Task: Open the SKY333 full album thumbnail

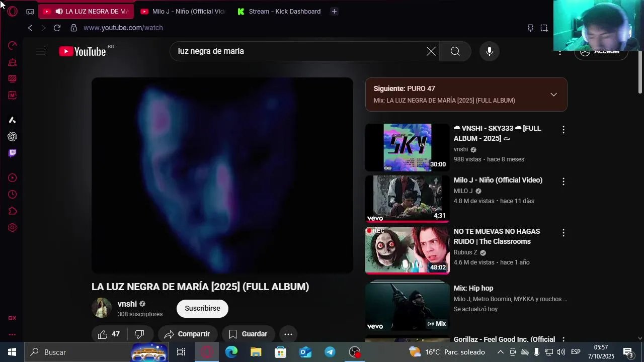Action: pos(408,147)
